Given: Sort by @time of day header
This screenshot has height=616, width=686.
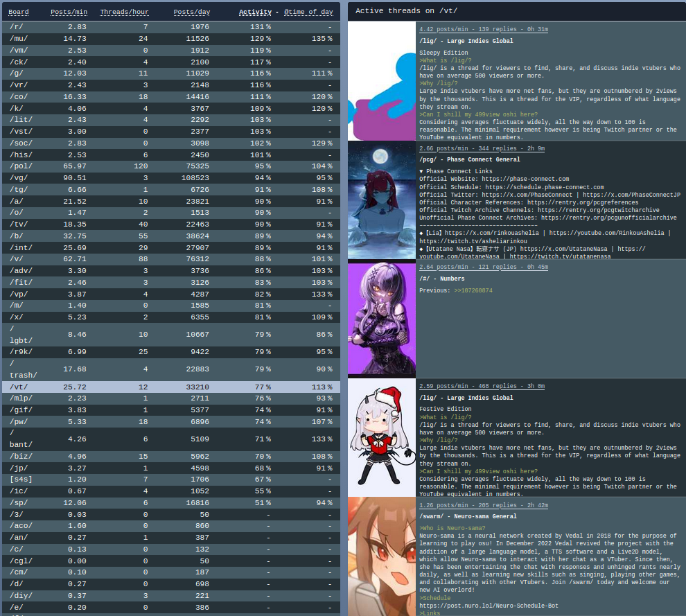Looking at the screenshot, I should coord(308,12).
